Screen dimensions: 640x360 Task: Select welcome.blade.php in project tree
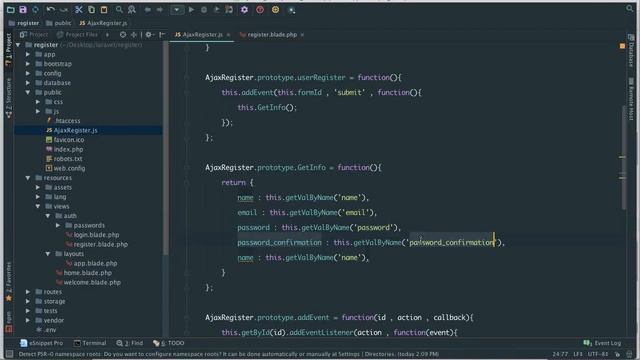pyautogui.click(x=88, y=282)
